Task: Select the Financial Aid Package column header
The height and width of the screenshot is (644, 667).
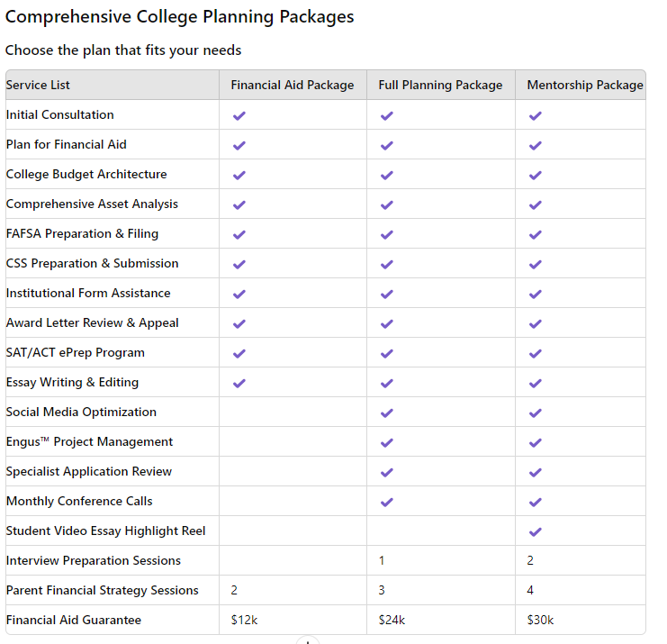Action: pyautogui.click(x=293, y=86)
